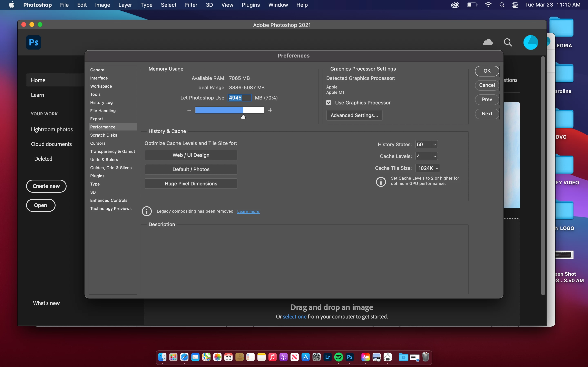The height and width of the screenshot is (367, 588).
Task: Expand the Cache Levels dropdown
Action: [x=435, y=156]
